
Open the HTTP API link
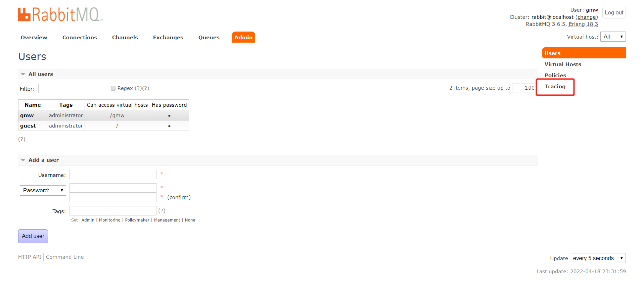coord(30,257)
